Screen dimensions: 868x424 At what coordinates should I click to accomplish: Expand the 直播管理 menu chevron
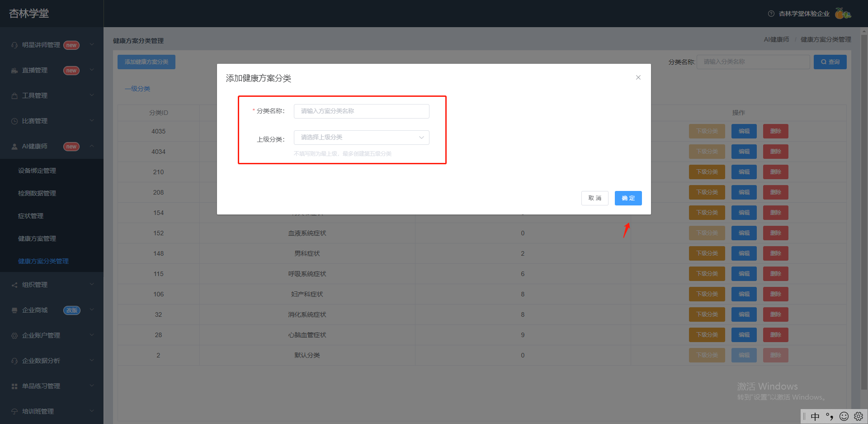[x=92, y=70]
